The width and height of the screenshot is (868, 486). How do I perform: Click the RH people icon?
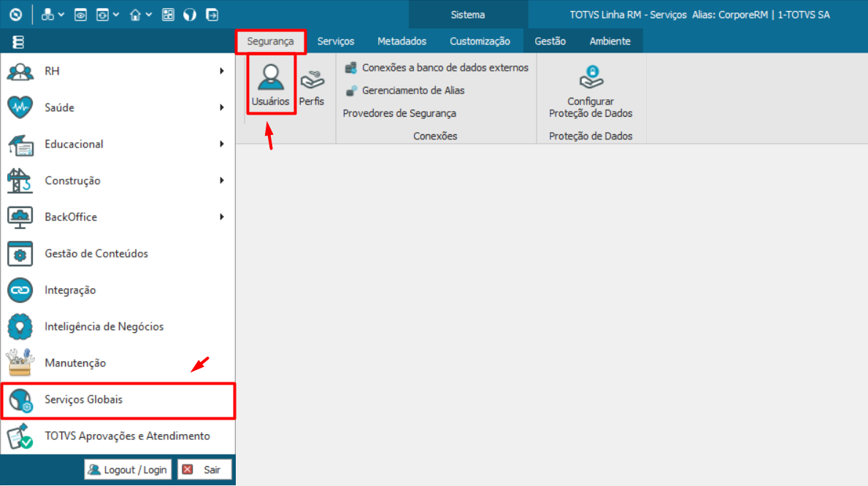20,72
